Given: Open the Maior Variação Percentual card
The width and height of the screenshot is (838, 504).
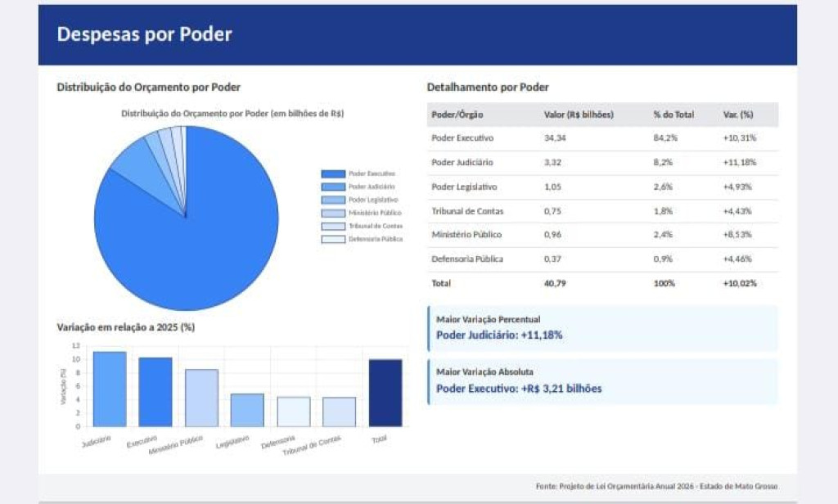Looking at the screenshot, I should (602, 328).
